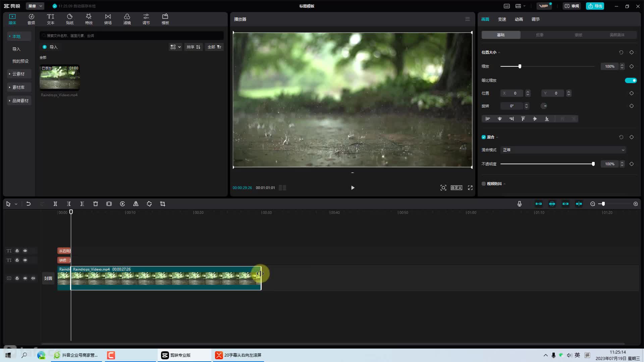Open the 模板 templates panel
644x362 pixels.
[x=165, y=19]
